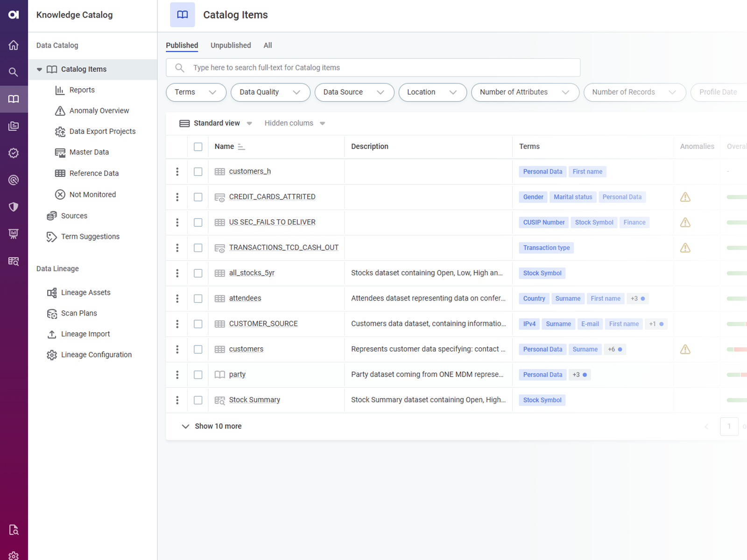Open search from the left rail magnifier
Viewport: 747px width, 560px height.
click(x=14, y=72)
